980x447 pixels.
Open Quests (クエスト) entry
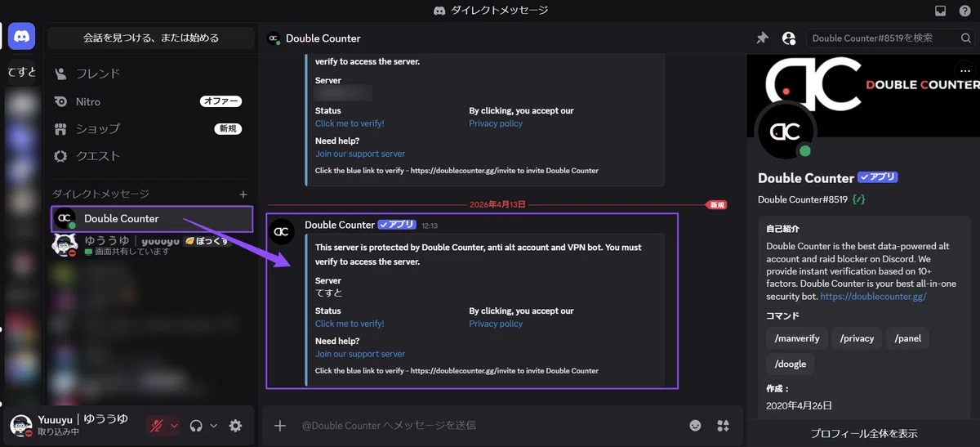(151, 156)
